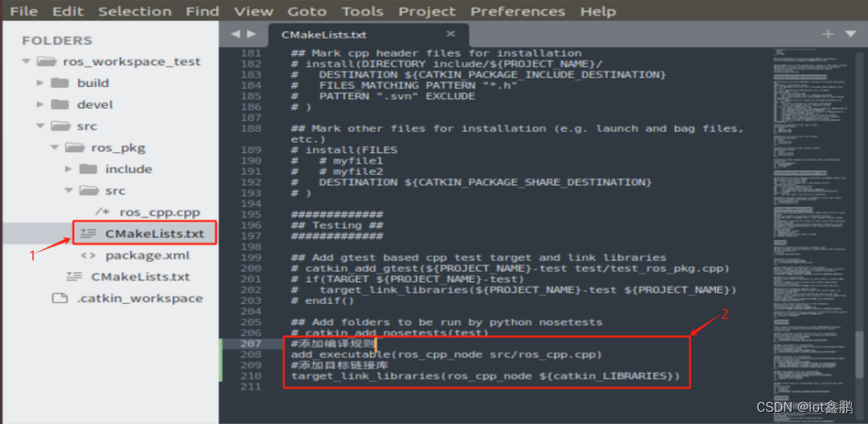Click line number 207 in gutter
868x424 pixels.
point(251,344)
